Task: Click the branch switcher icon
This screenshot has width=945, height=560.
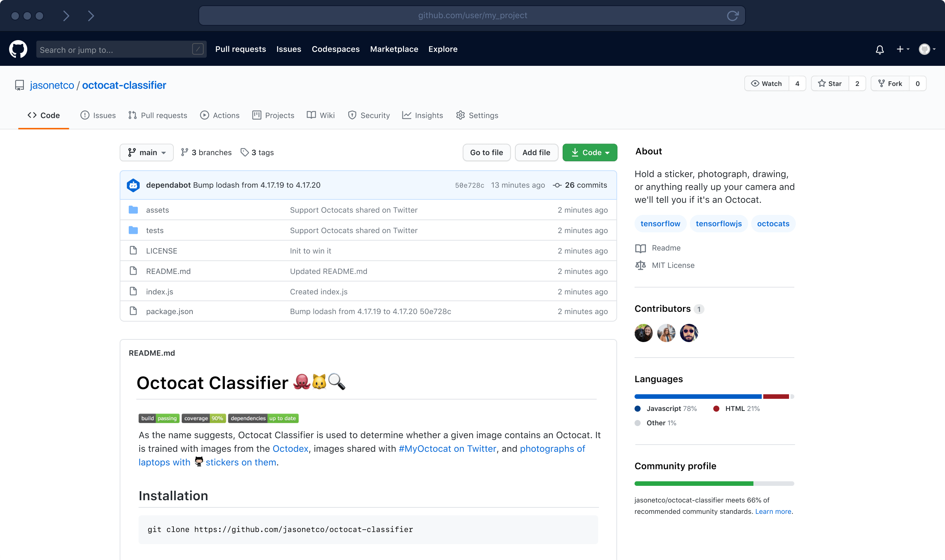Action: click(x=132, y=152)
